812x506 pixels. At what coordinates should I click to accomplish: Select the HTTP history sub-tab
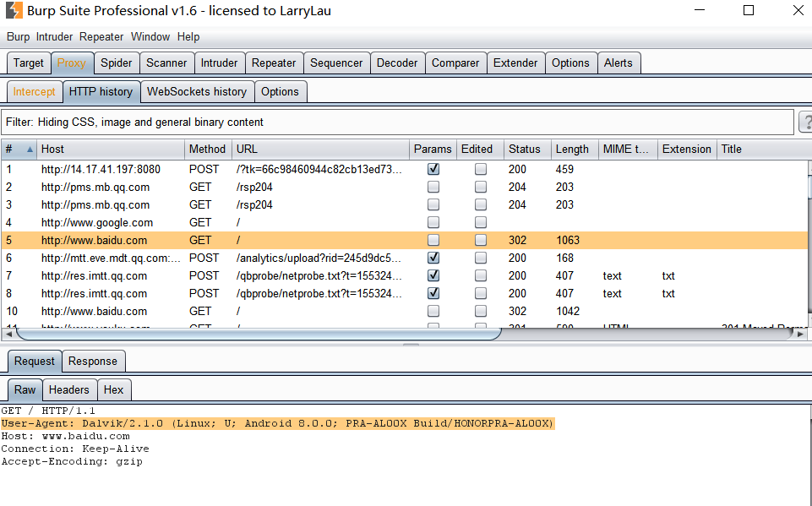101,92
